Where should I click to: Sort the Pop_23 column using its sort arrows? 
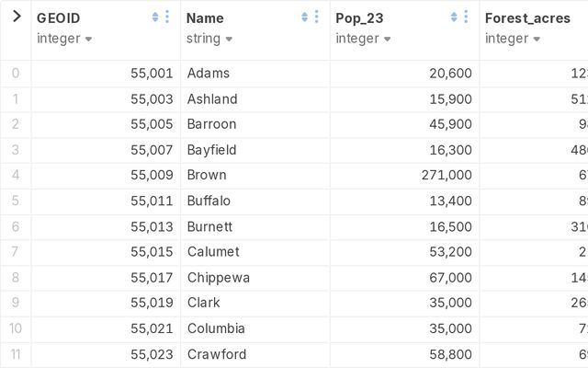point(454,17)
